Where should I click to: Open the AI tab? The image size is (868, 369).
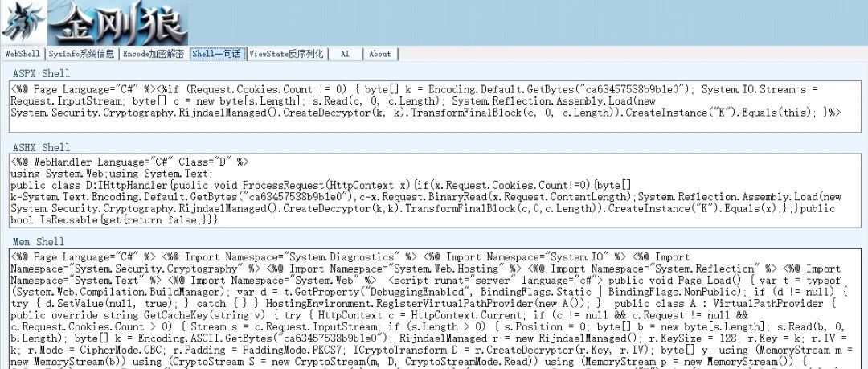pyautogui.click(x=345, y=54)
